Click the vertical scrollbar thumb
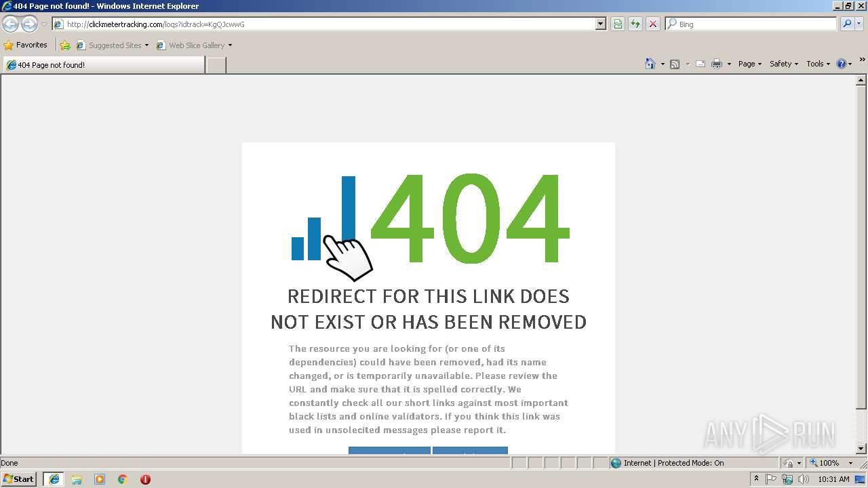 coord(861,247)
